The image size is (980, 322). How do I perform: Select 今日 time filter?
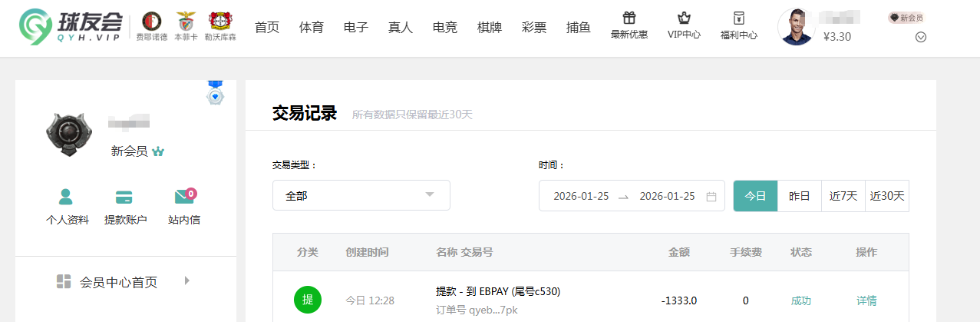click(x=756, y=196)
